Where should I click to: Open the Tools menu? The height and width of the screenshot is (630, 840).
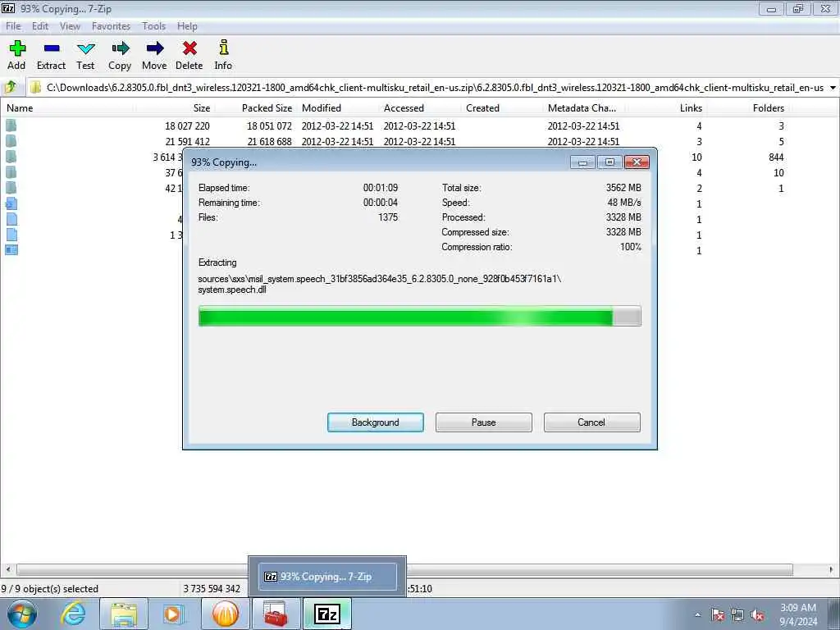pyautogui.click(x=153, y=25)
